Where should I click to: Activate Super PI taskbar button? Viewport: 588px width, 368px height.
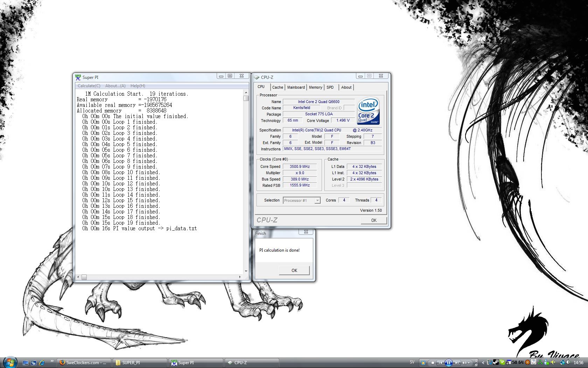196,363
